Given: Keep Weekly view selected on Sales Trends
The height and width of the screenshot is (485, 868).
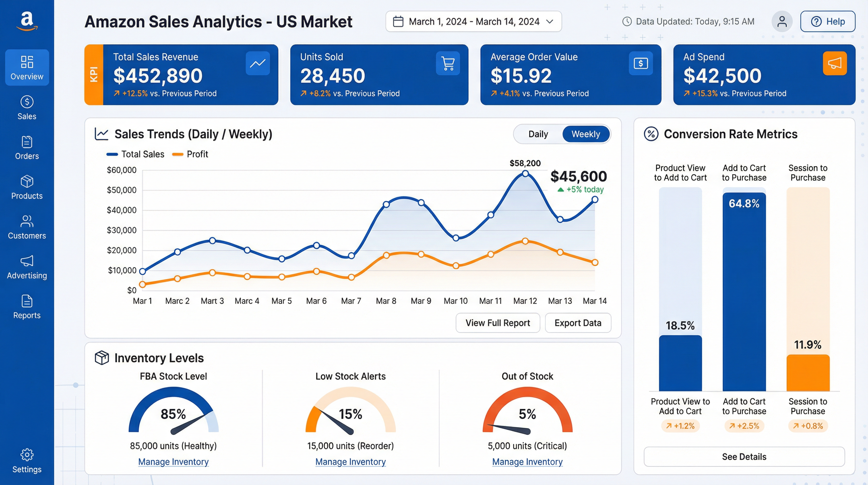Looking at the screenshot, I should click(586, 134).
